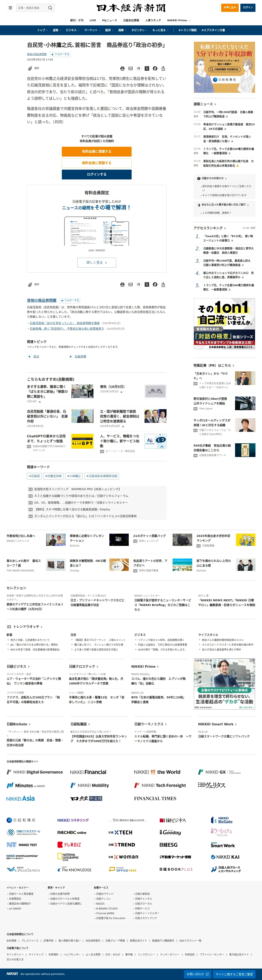Click the bottom paperclip save icon

30,284
